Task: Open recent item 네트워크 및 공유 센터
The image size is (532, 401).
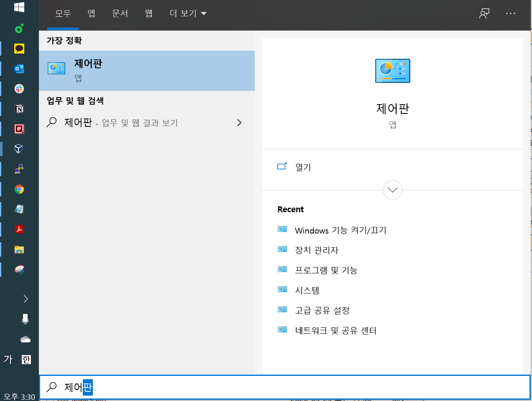Action: pos(336,331)
